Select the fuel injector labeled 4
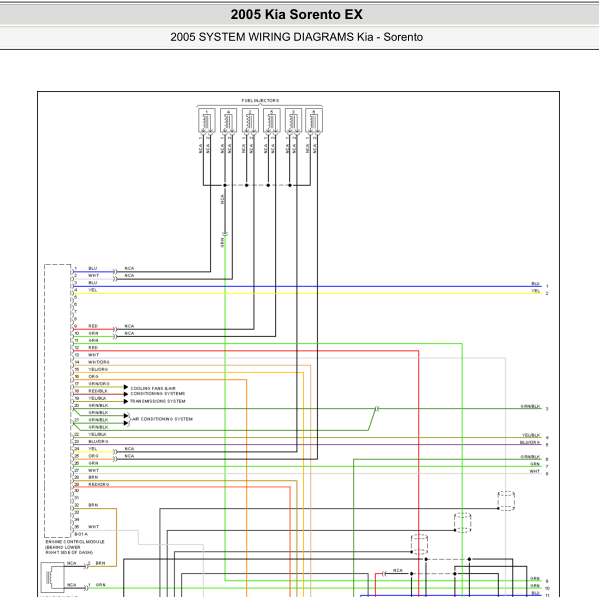This screenshot has height=597, width=599. click(x=228, y=121)
